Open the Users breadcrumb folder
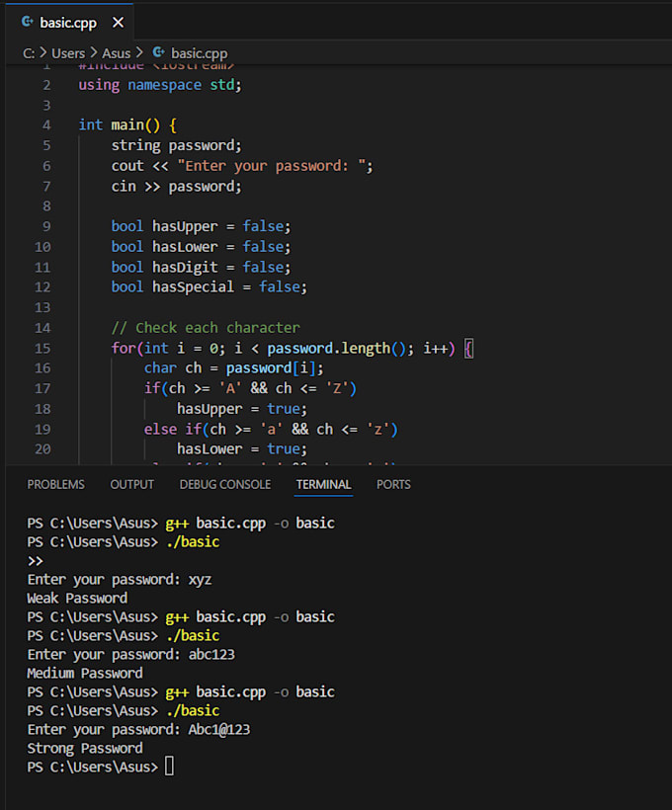This screenshot has height=810, width=672. (x=68, y=53)
